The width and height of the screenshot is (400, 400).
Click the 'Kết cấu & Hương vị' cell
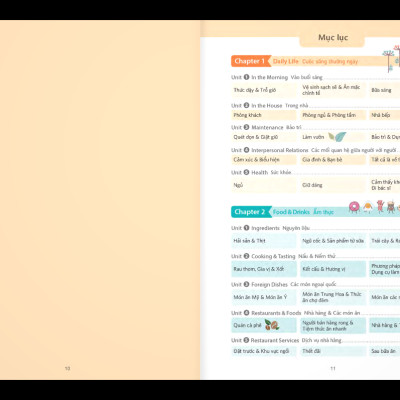click(x=333, y=269)
